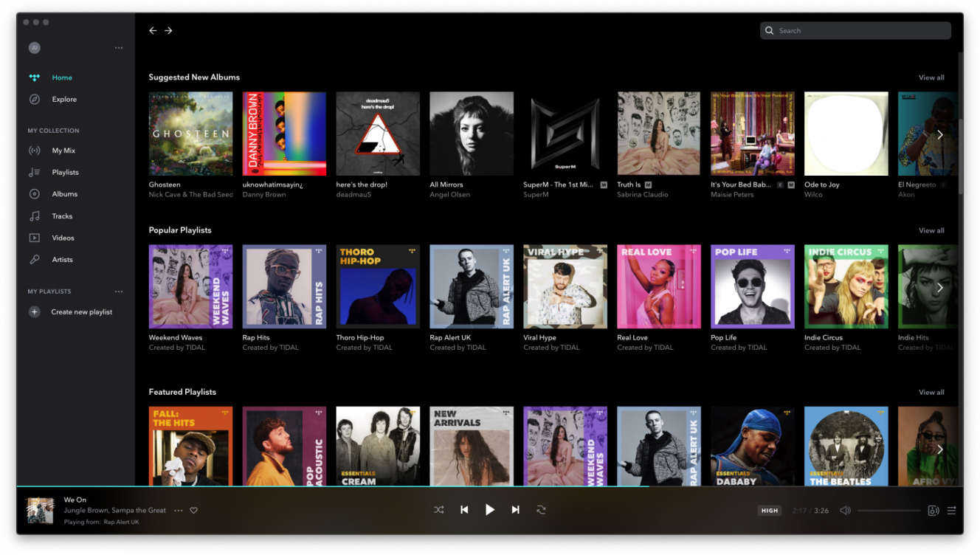Open the SuperM album cover

click(x=565, y=134)
